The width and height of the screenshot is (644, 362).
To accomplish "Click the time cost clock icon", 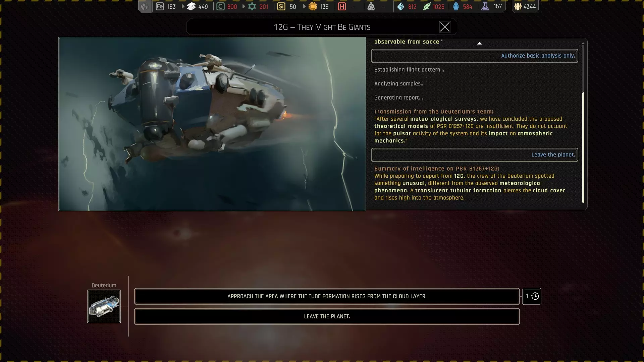I will (x=535, y=296).
